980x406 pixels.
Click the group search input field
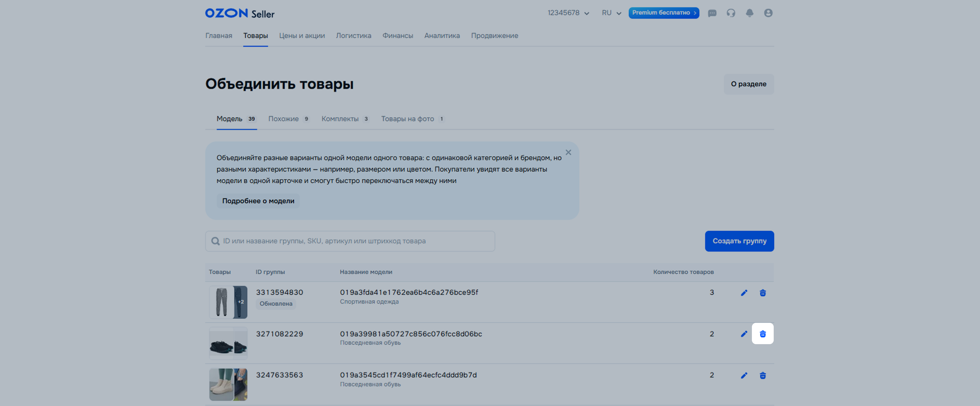tap(350, 241)
